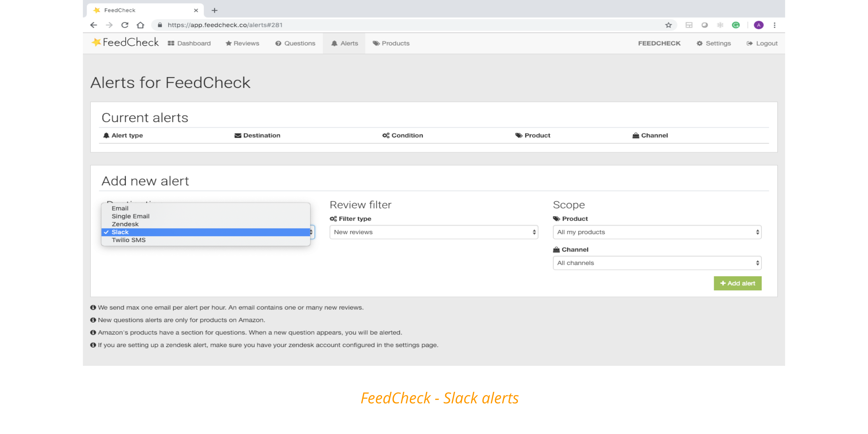Bookmark page with star icon
The width and height of the screenshot is (868, 434).
click(669, 25)
